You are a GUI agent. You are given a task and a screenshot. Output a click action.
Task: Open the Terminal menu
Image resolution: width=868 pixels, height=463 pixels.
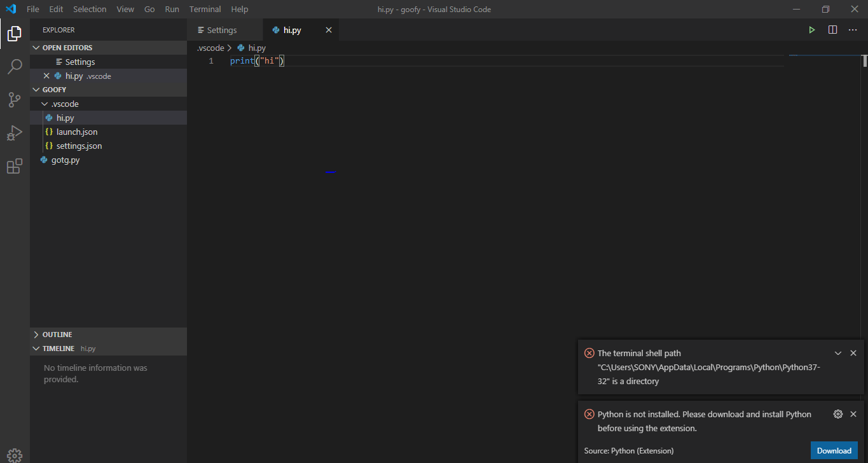tap(205, 9)
